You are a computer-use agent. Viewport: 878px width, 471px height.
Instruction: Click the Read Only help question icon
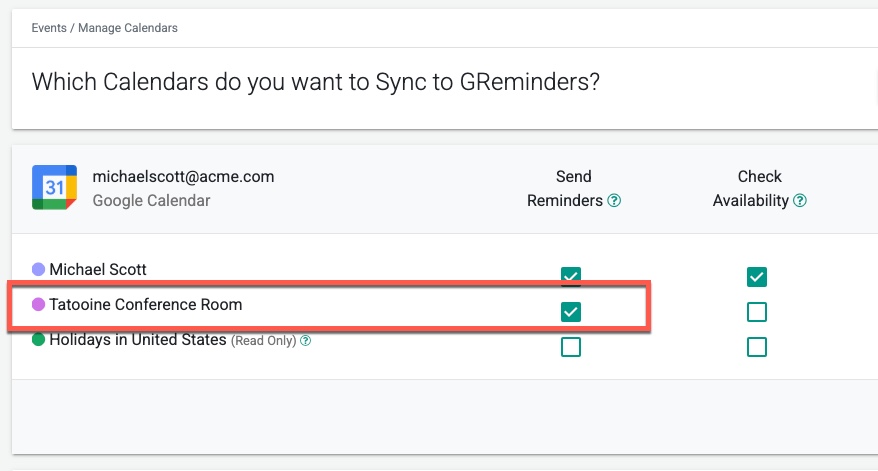[x=305, y=341]
